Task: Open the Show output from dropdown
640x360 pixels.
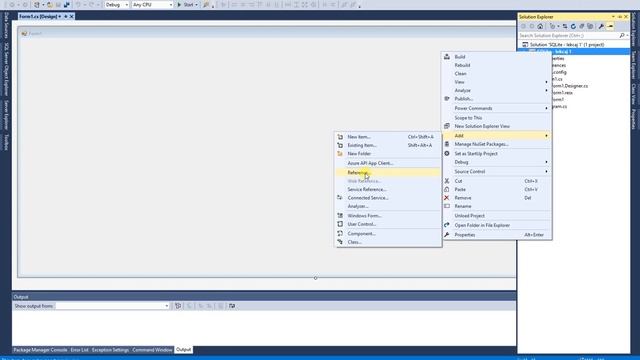Action: pos(113,306)
